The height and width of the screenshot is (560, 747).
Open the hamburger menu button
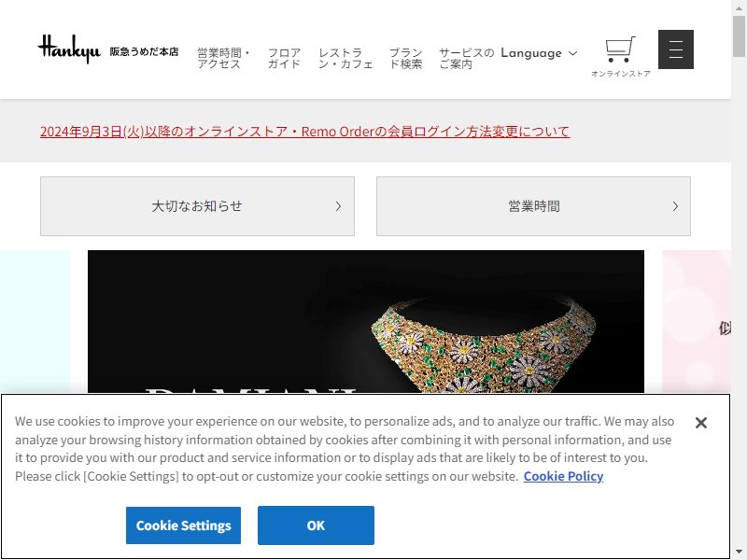(x=675, y=49)
